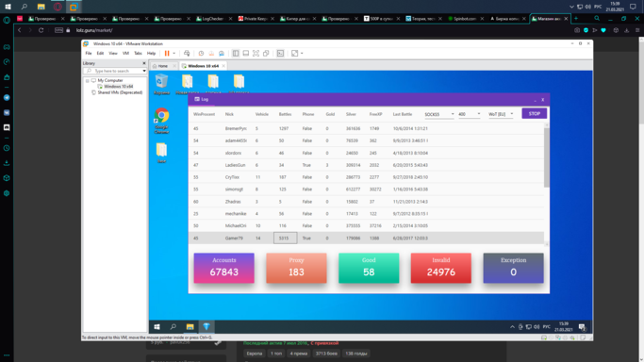
Task: Click the Good 58 card
Action: click(369, 268)
